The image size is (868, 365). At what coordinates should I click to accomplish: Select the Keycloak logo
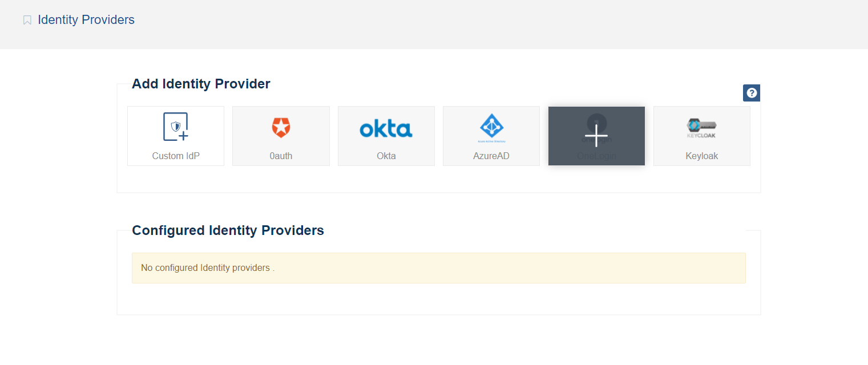[x=701, y=127]
